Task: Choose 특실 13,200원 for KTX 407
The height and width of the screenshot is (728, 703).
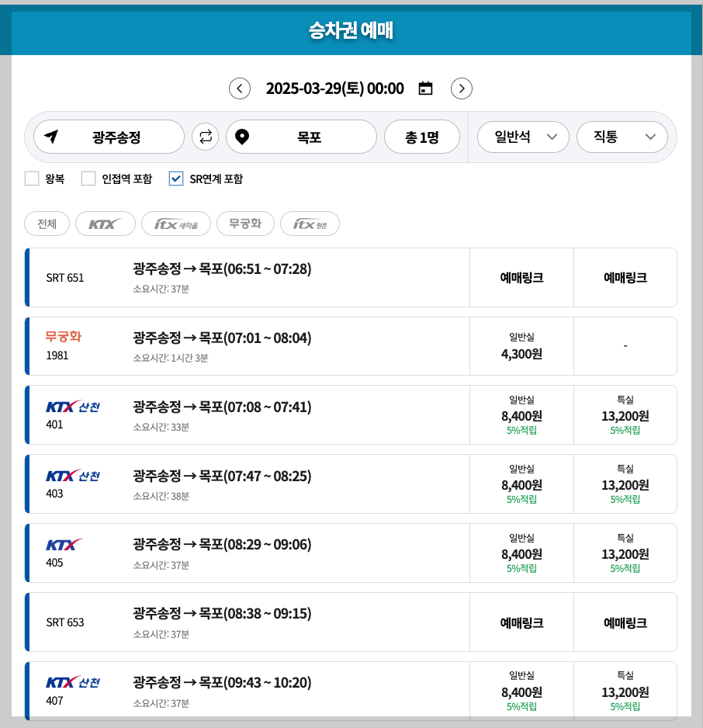Action: tap(625, 691)
